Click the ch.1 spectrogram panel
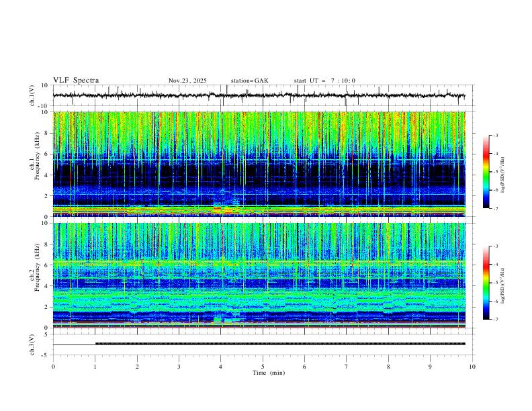This screenshot has height=411, width=532. (259, 164)
